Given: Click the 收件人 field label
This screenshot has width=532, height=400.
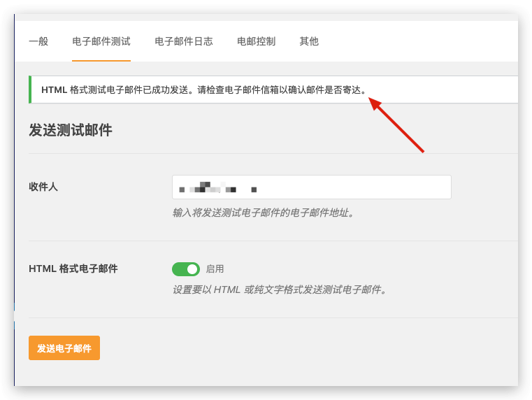Looking at the screenshot, I should coord(43,187).
